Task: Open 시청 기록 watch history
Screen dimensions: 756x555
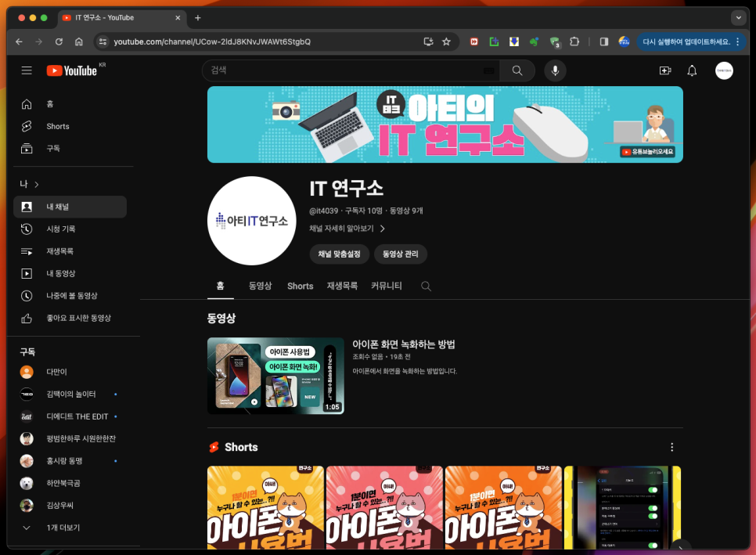Action: click(70, 229)
